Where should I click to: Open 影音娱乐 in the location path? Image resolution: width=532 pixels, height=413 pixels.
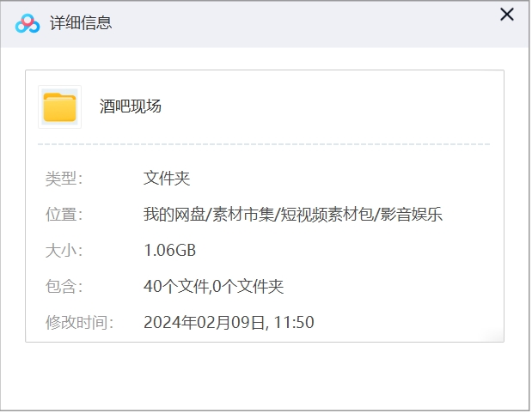411,215
